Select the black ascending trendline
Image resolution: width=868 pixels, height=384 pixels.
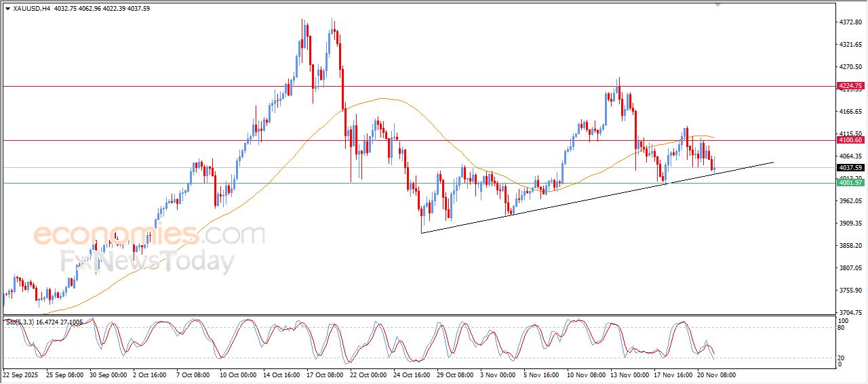coord(597,198)
